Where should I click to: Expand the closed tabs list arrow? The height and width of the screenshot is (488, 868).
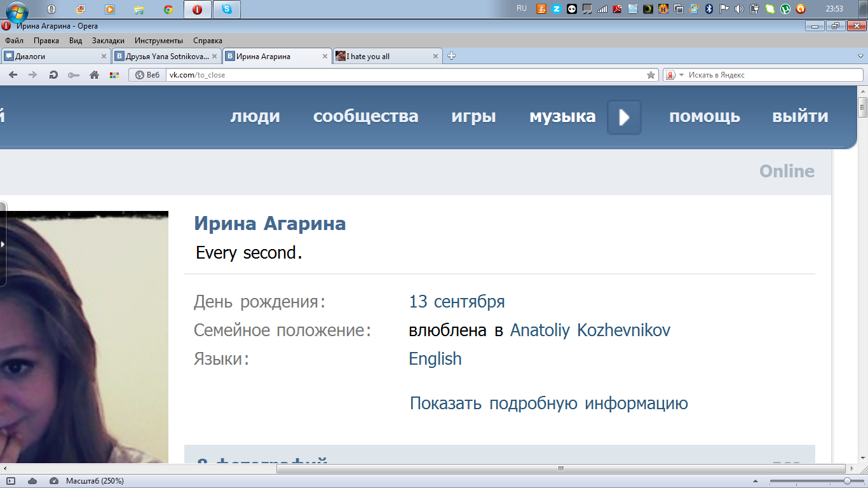[860, 57]
